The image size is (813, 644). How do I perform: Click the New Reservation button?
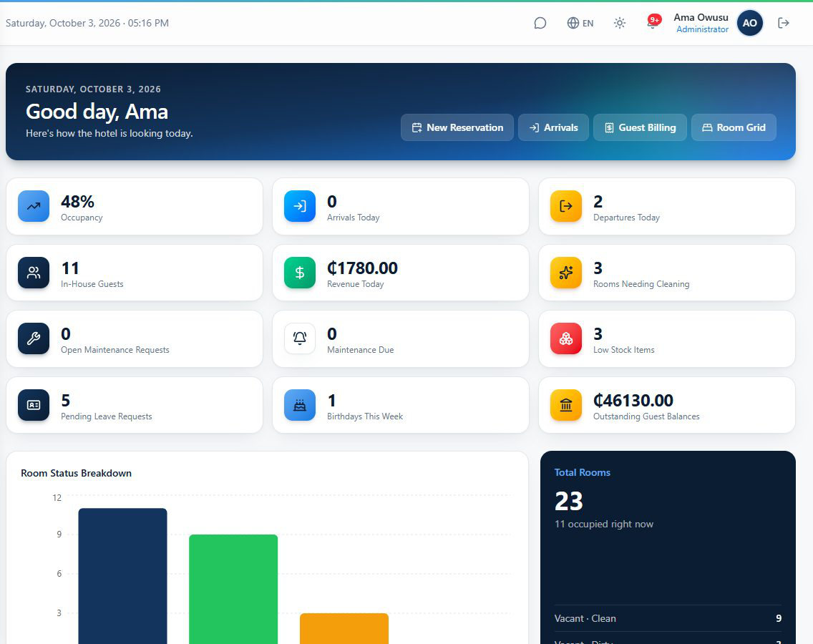[x=457, y=127]
